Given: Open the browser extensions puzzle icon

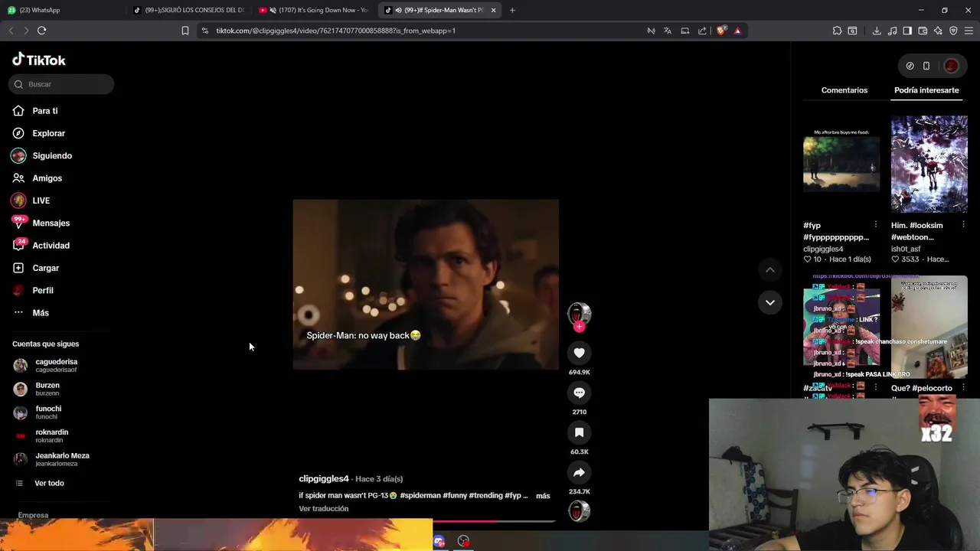Looking at the screenshot, I should click(837, 31).
